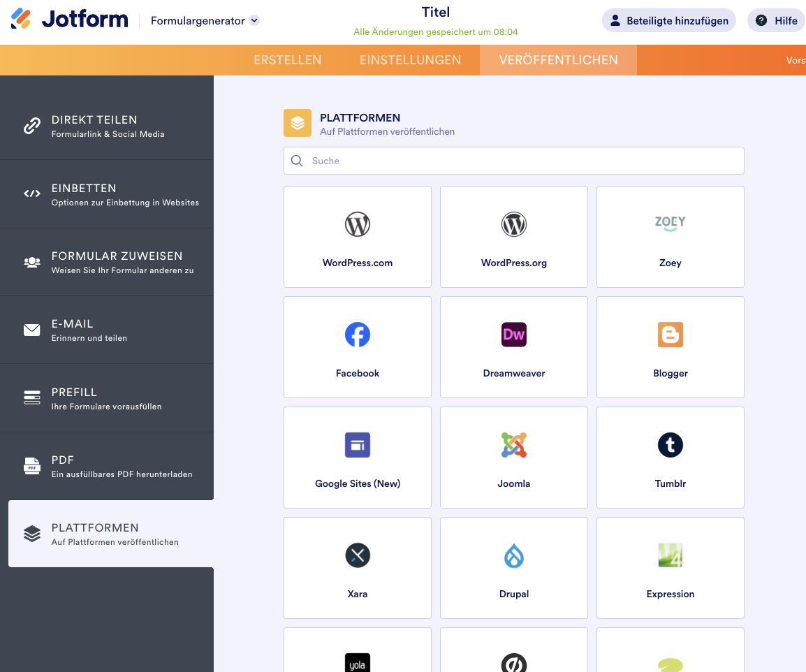Select the Drupal platform icon

coord(514,556)
